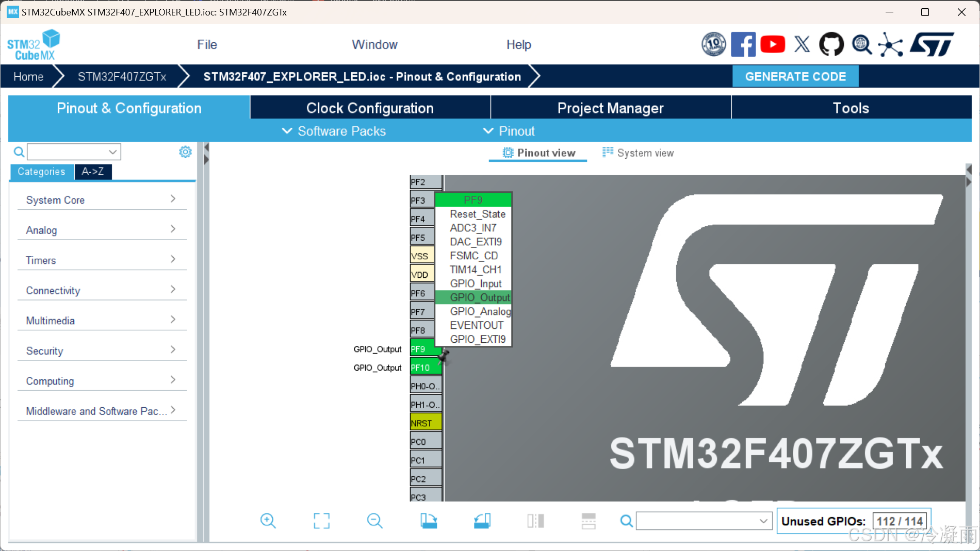Expand the Security category
Viewport: 980px width, 551px height.
pyautogui.click(x=102, y=350)
